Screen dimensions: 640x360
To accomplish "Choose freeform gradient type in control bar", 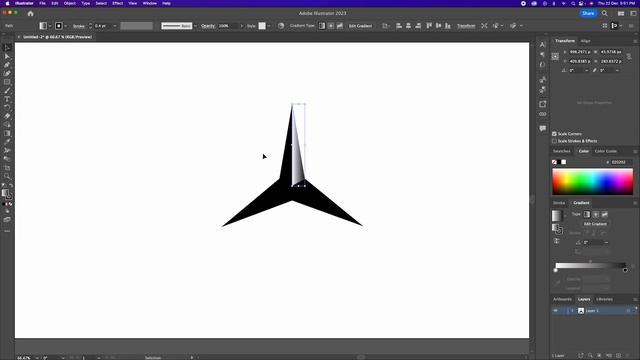I will (340, 26).
